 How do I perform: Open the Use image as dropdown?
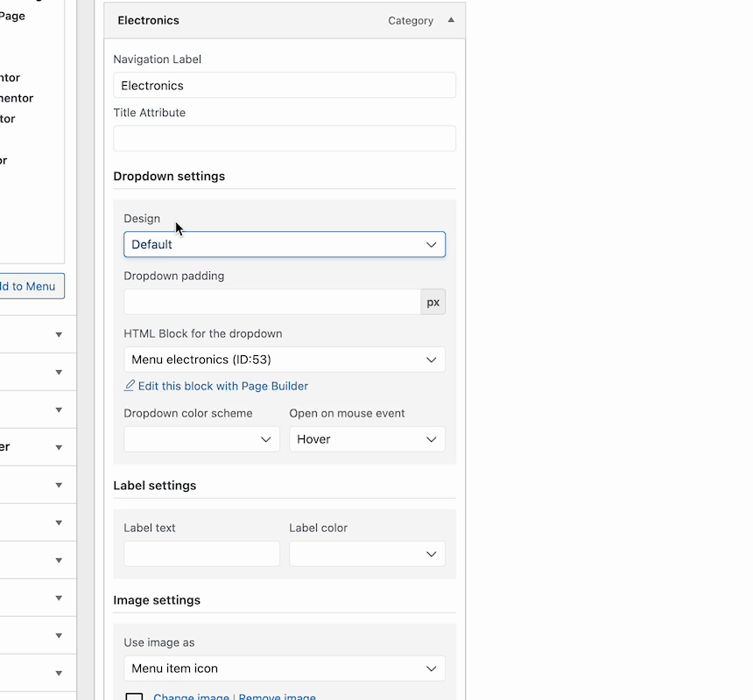[x=284, y=668]
